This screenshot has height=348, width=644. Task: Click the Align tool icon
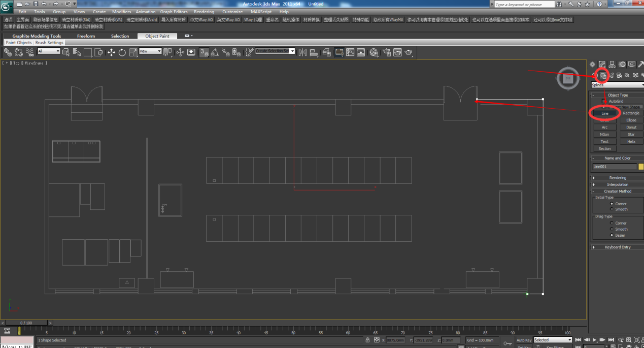[314, 52]
